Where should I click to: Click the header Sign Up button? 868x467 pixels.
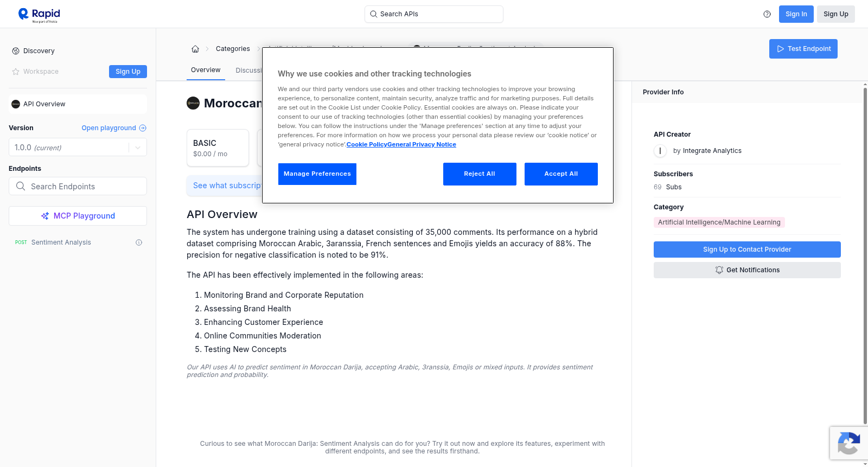point(835,14)
